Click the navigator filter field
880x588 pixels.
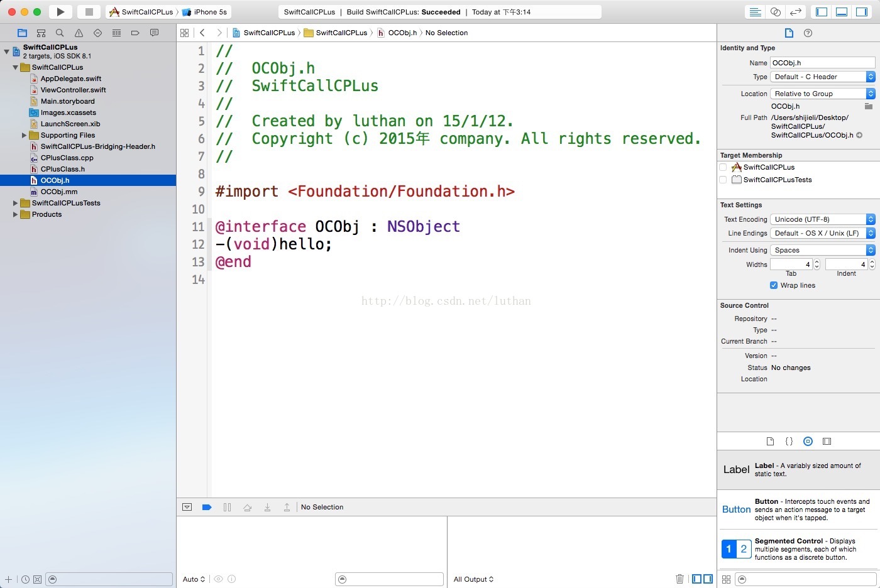click(x=110, y=579)
